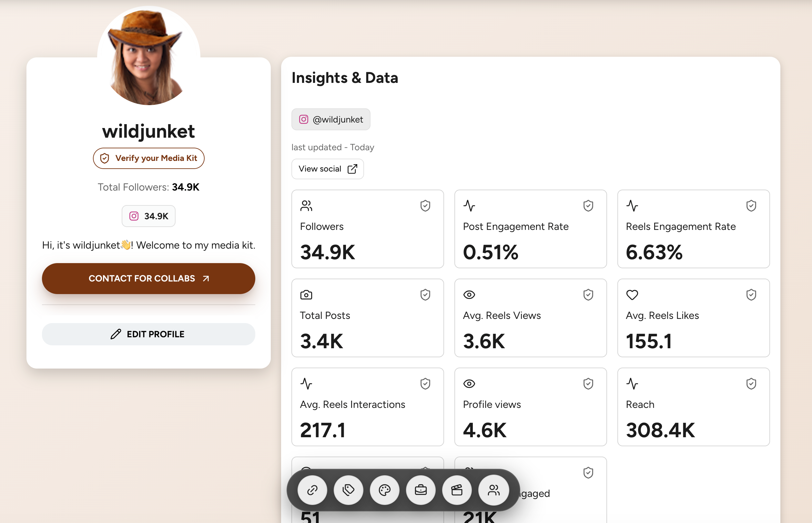Click the 217.1 Avg. Reels Interactions value
Screen dimensions: 812x523
tap(322, 430)
